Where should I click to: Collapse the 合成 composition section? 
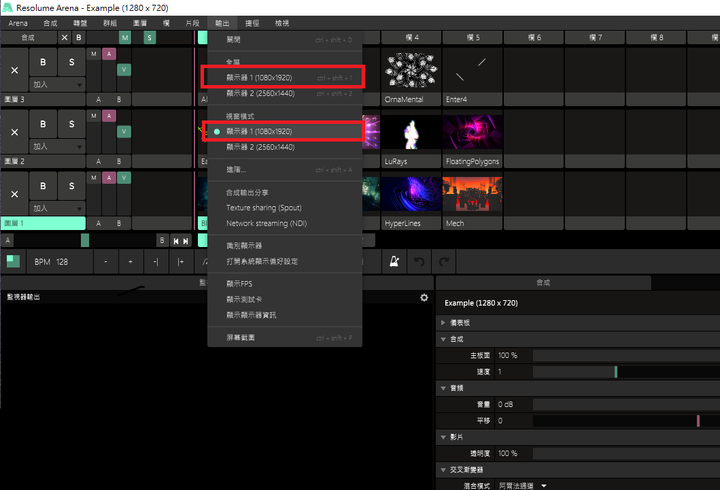pyautogui.click(x=443, y=339)
